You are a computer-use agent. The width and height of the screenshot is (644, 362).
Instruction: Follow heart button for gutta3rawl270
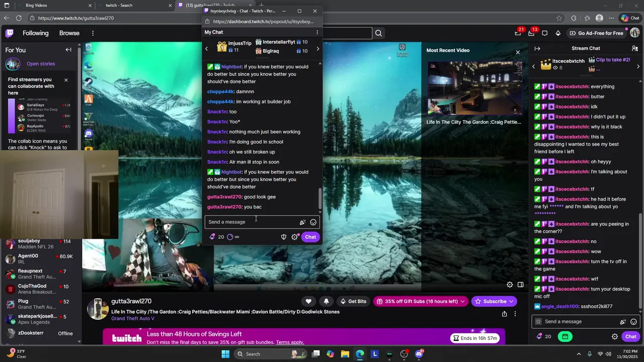click(x=308, y=301)
